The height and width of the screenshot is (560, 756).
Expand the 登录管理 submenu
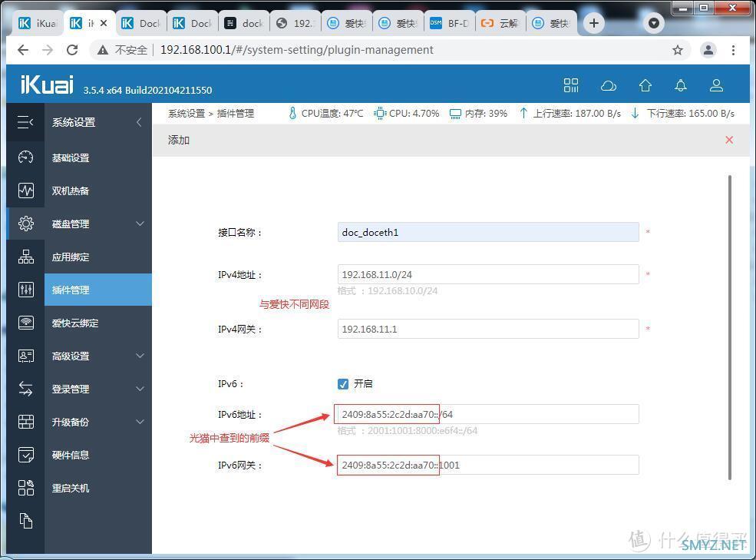coord(140,389)
